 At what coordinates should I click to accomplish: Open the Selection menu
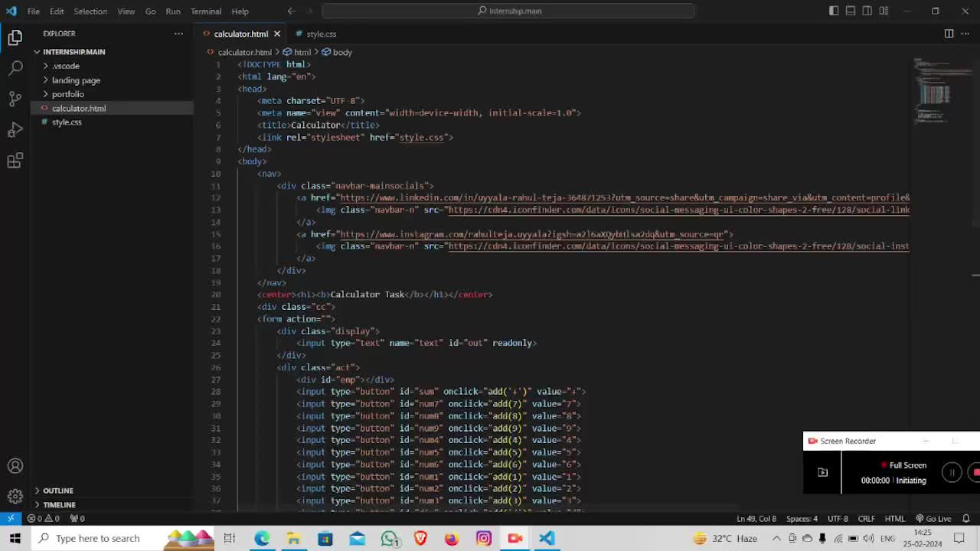[x=90, y=11]
